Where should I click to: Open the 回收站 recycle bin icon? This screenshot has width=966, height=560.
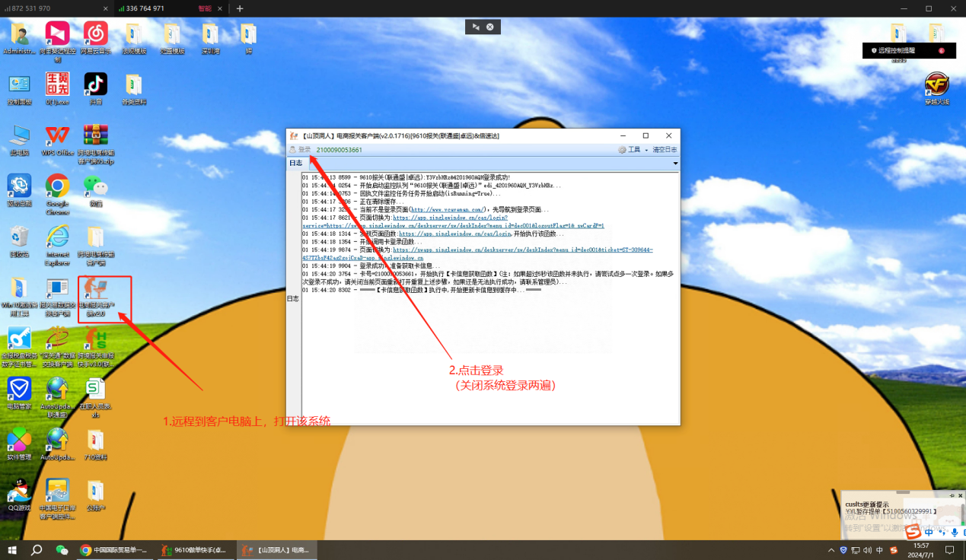pyautogui.click(x=19, y=237)
